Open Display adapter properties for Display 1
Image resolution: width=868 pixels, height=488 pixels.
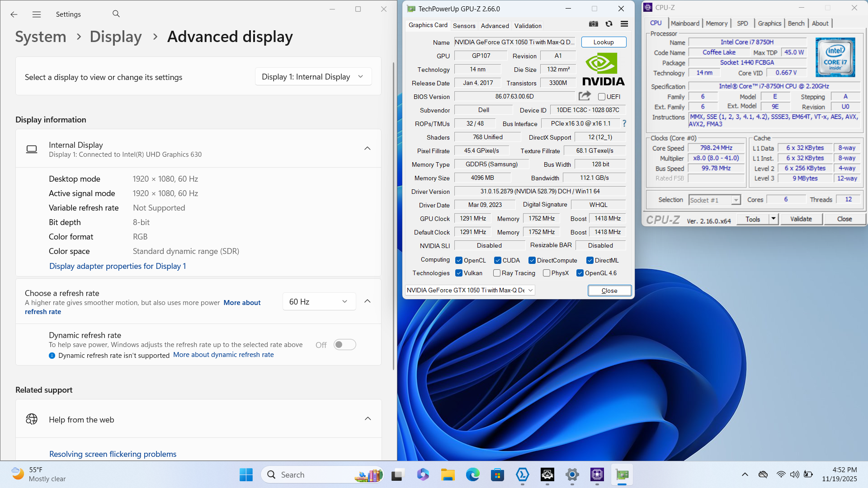[118, 266]
